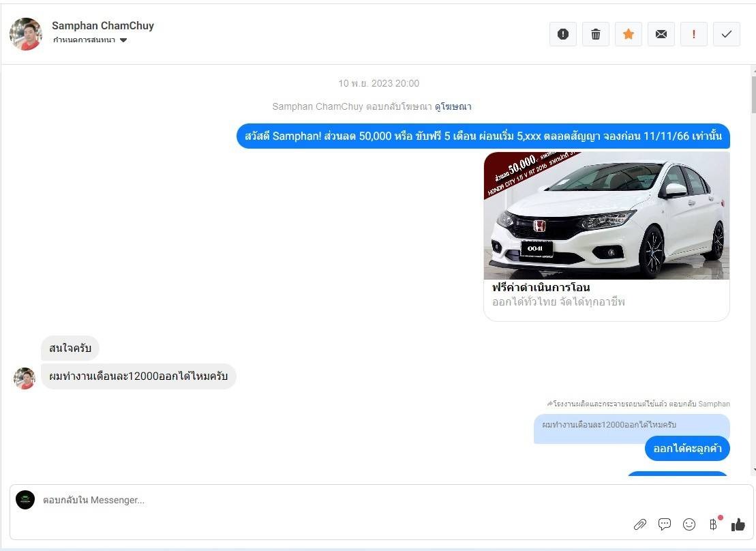Toggle the orange star follow-up icon
This screenshot has width=756, height=551.
pos(629,34)
